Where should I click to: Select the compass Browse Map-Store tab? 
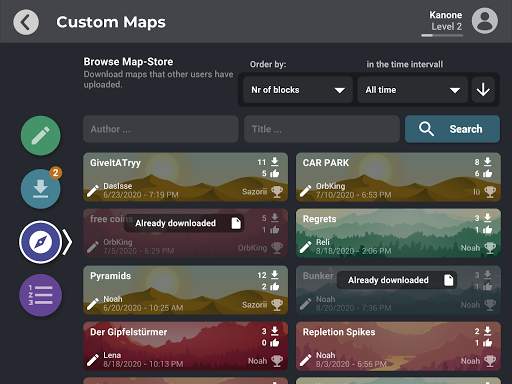click(x=41, y=242)
